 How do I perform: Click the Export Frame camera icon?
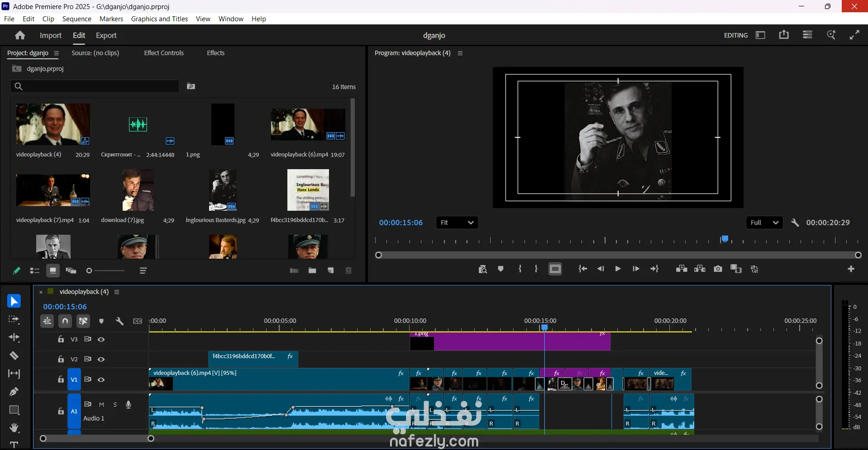(718, 269)
